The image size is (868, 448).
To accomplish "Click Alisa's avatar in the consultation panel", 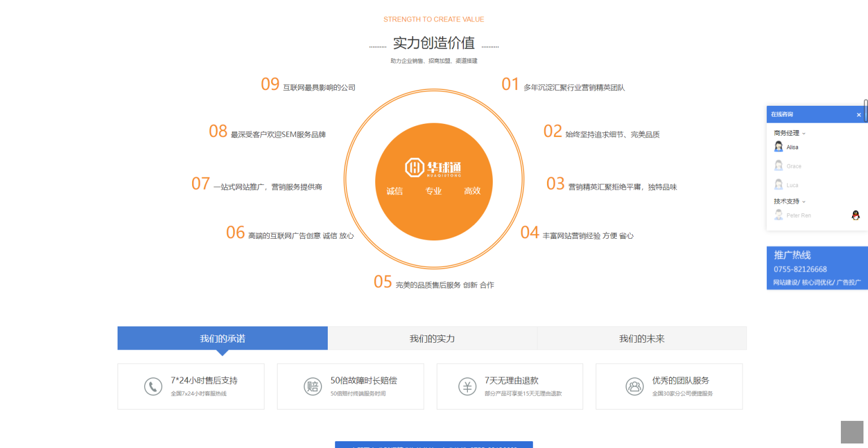I will coord(779,147).
